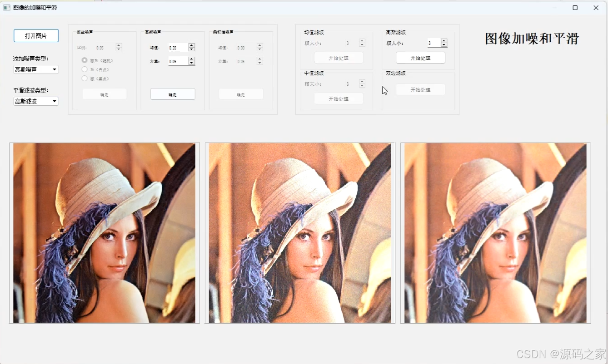Screen dimensions: 608x364
Task: Click the 方差 field in 高斯噪声 panel
Action: coord(178,61)
